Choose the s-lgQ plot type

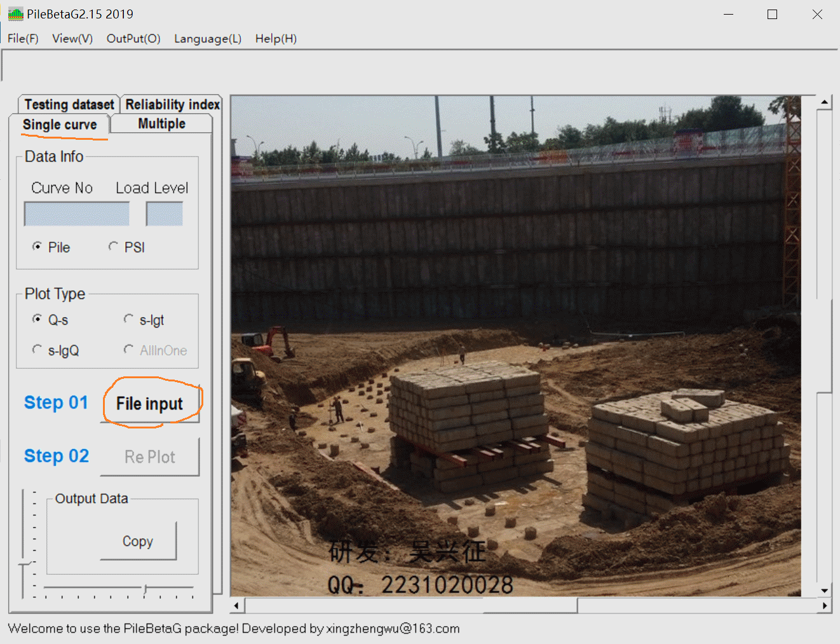(37, 350)
